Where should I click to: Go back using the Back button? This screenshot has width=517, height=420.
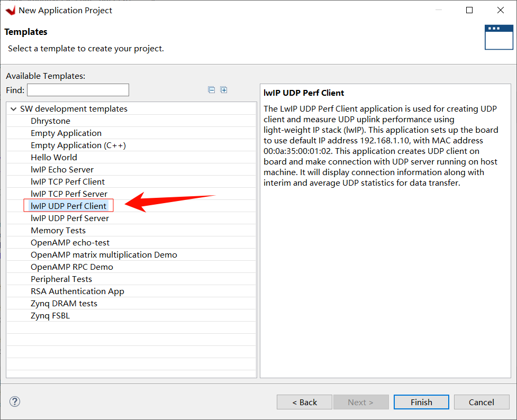pyautogui.click(x=304, y=401)
